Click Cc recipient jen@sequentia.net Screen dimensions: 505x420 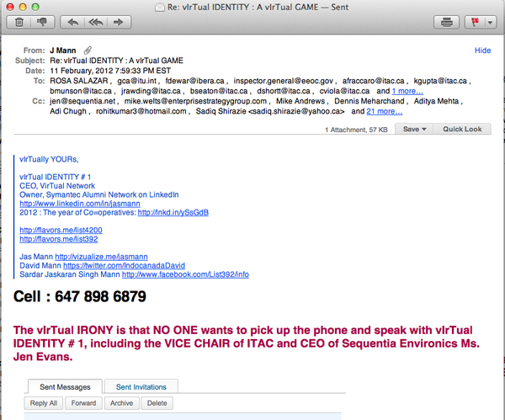coord(82,101)
